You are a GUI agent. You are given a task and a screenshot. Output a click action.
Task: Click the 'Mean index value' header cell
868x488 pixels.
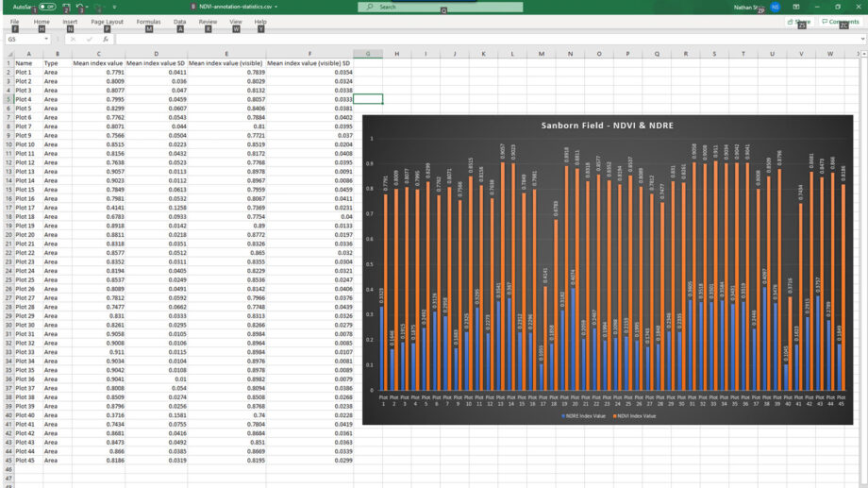(98, 63)
